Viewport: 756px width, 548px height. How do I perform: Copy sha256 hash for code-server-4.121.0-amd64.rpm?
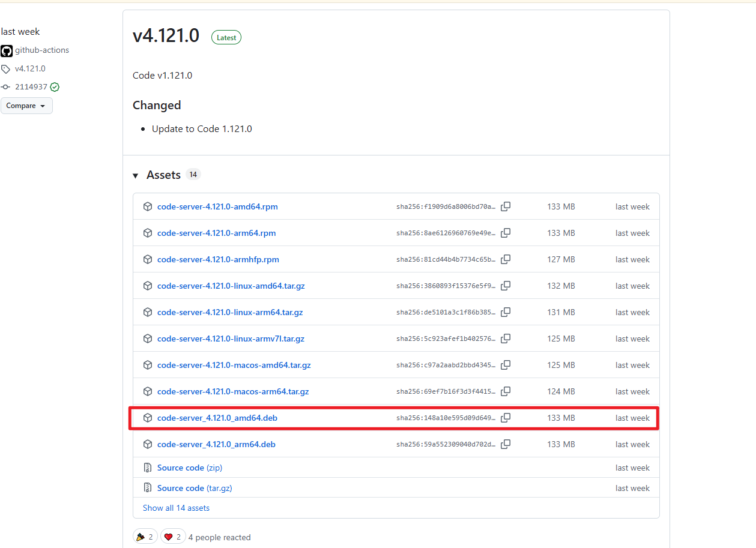[506, 206]
